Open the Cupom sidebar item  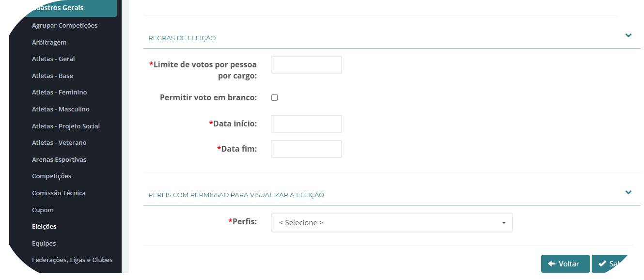43,210
